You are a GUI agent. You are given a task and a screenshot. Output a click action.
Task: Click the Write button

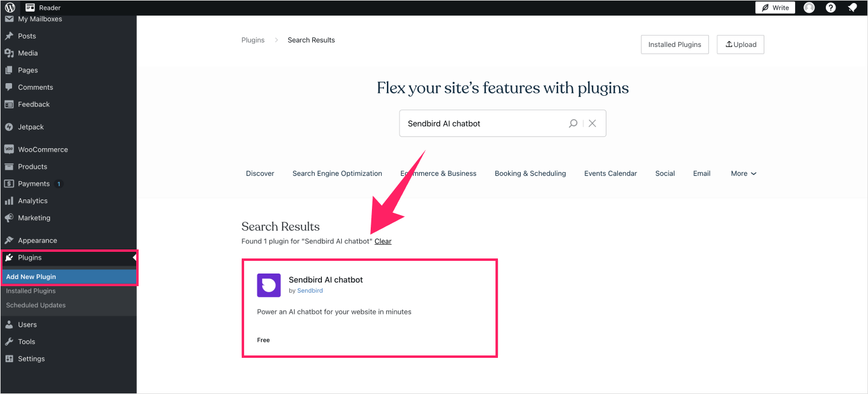tap(775, 8)
